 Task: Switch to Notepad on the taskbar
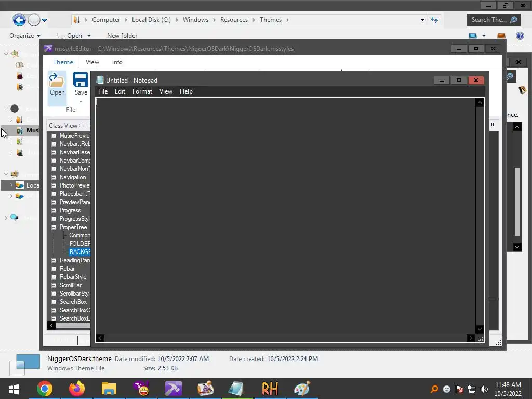click(x=236, y=389)
